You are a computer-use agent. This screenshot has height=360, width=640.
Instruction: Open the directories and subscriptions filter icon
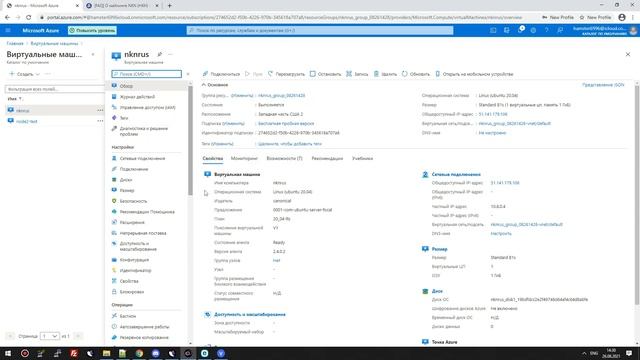tap(507, 30)
